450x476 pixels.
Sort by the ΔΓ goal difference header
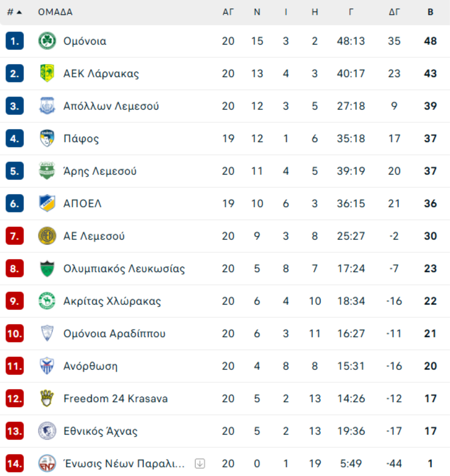(x=394, y=12)
